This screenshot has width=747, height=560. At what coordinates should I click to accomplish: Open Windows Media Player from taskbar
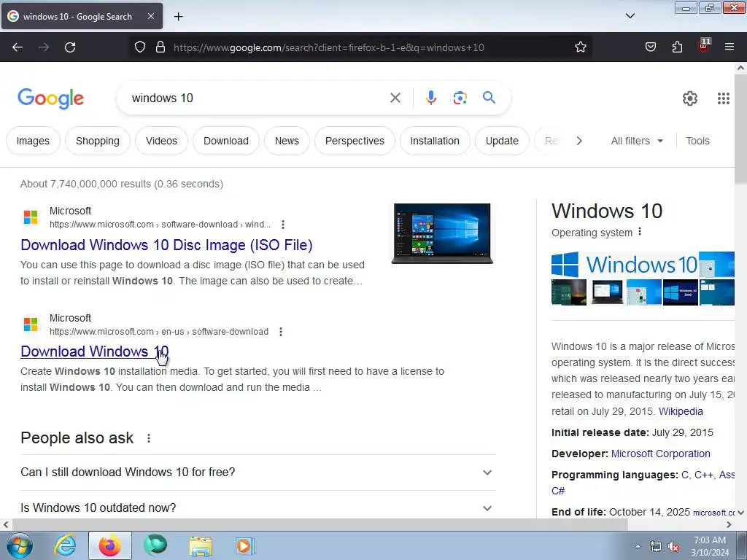[245, 545]
